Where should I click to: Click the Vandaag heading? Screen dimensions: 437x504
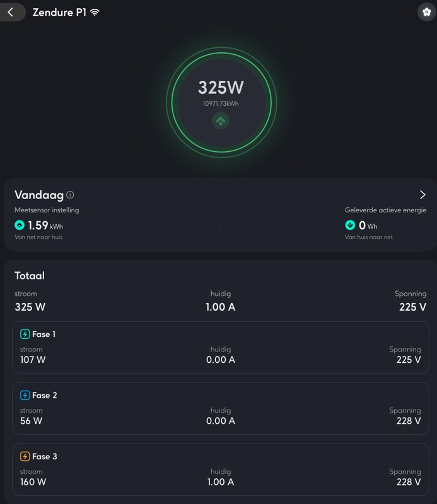(x=38, y=195)
